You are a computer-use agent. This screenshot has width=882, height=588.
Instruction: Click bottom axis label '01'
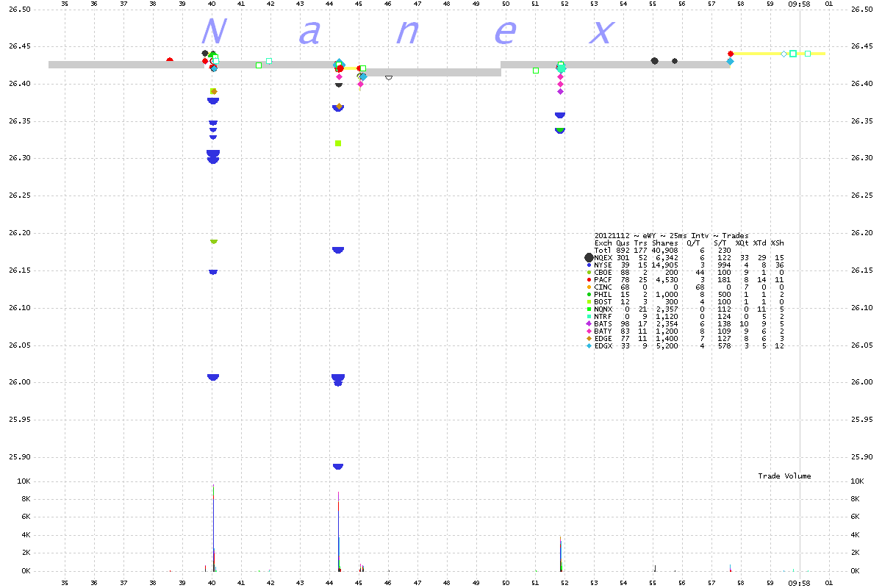(829, 581)
